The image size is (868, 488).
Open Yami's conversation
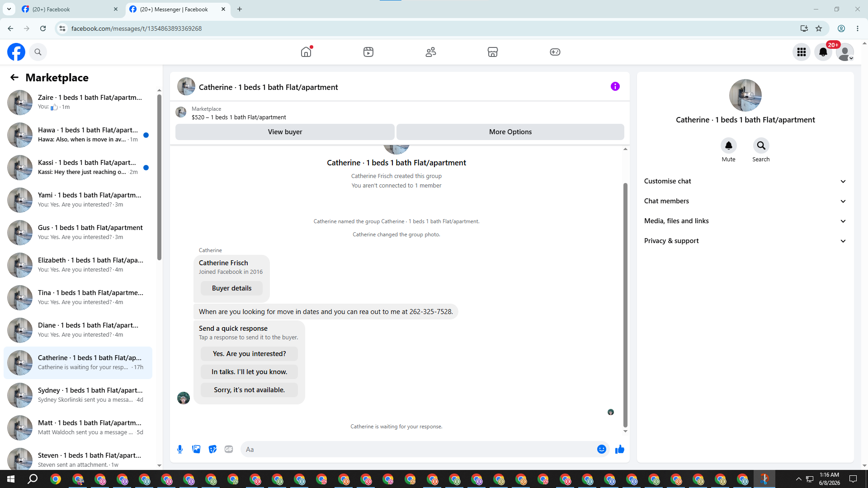click(x=78, y=200)
